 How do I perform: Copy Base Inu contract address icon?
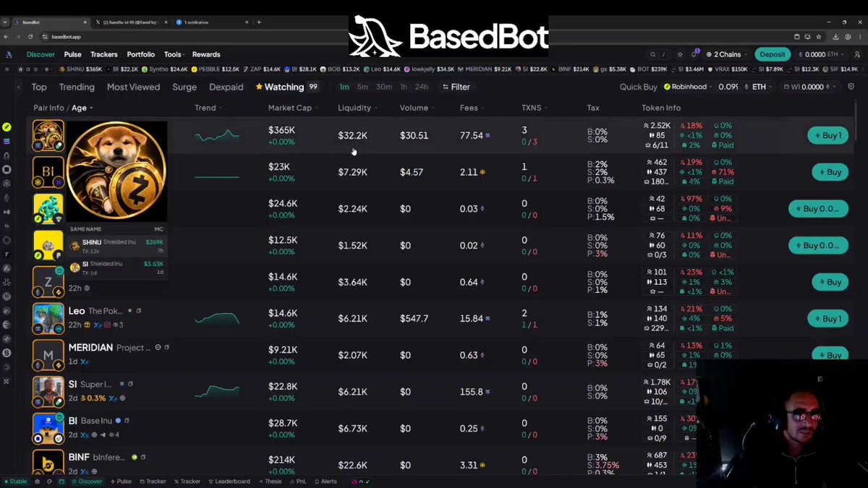[x=127, y=421]
